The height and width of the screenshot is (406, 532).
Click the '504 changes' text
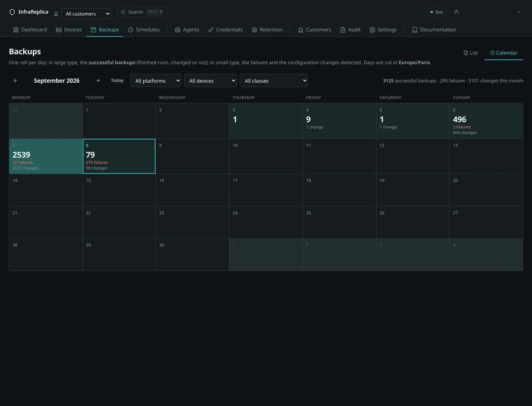pyautogui.click(x=465, y=133)
